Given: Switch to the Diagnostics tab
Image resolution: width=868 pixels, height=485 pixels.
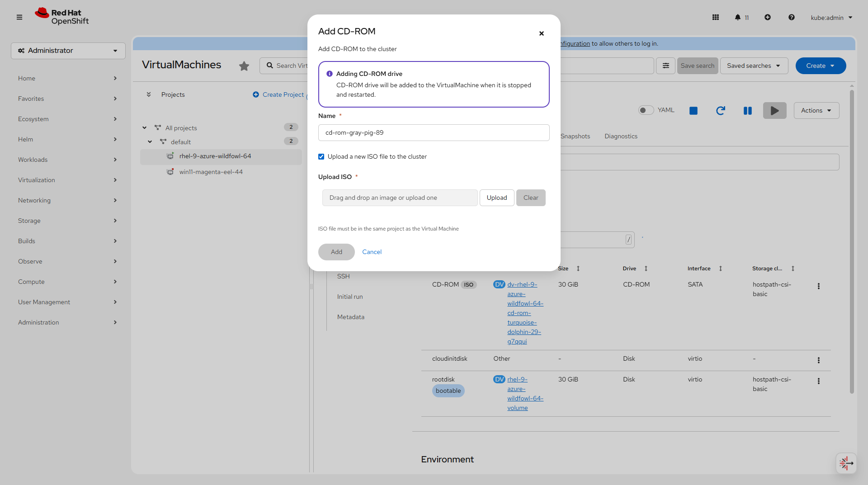Looking at the screenshot, I should tap(621, 136).
